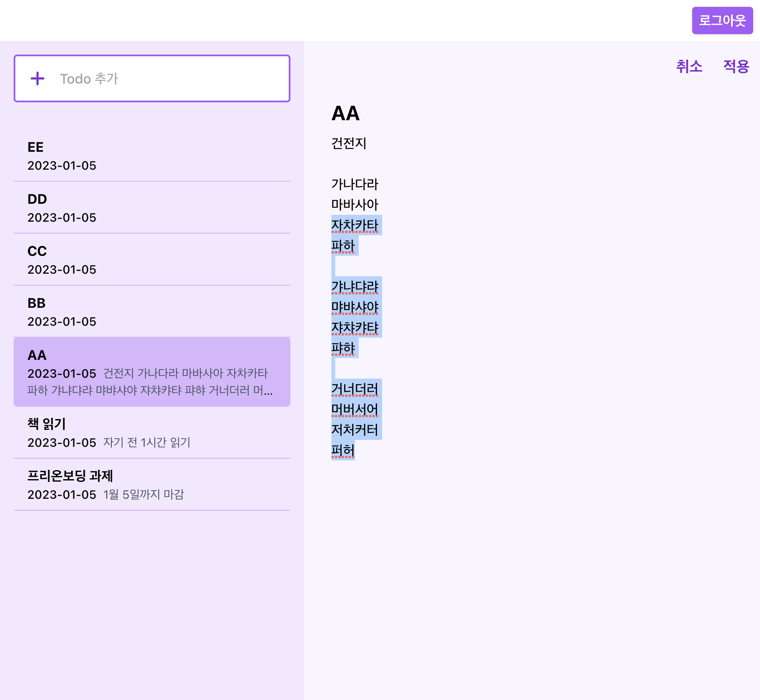Image resolution: width=760 pixels, height=700 pixels.
Task: Open the BB todo item
Action: (x=152, y=312)
